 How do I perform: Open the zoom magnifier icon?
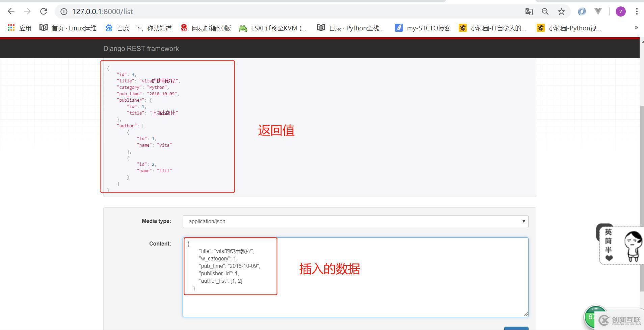[545, 11]
